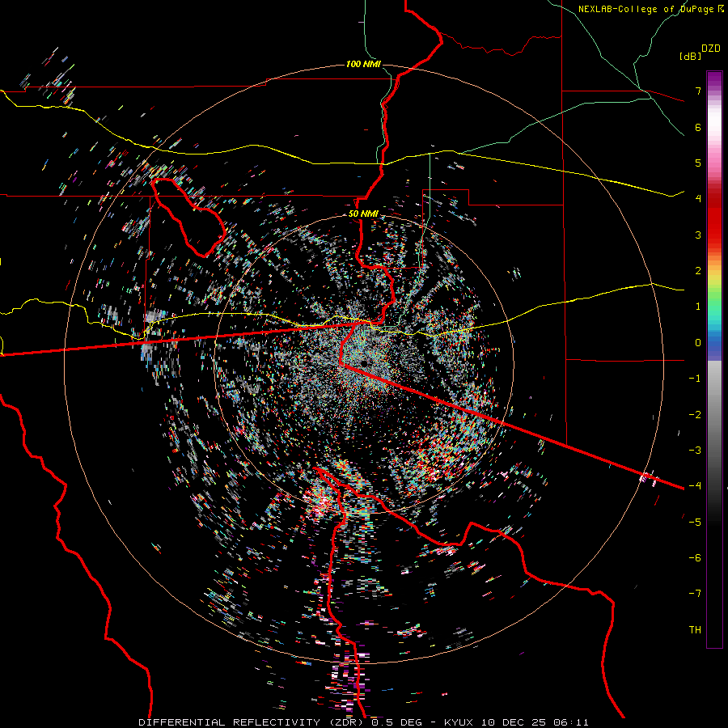Click the -3 value on the color scale
The height and width of the screenshot is (728, 728).
coord(695,450)
